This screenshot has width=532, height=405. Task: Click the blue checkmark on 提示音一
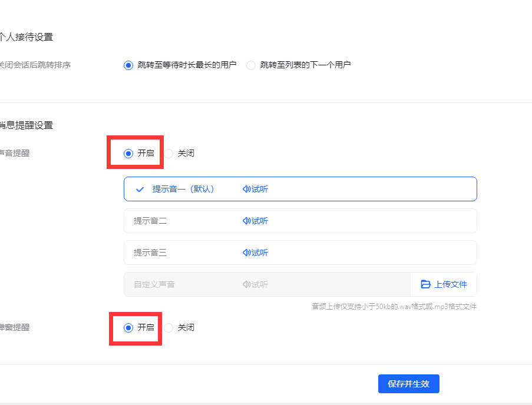[x=140, y=190]
